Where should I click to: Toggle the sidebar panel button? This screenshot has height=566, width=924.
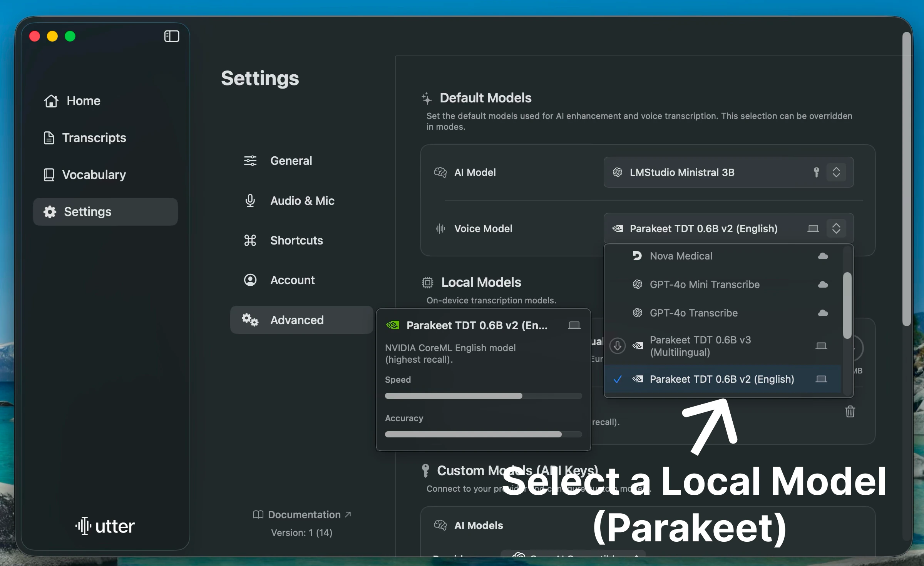pos(171,36)
